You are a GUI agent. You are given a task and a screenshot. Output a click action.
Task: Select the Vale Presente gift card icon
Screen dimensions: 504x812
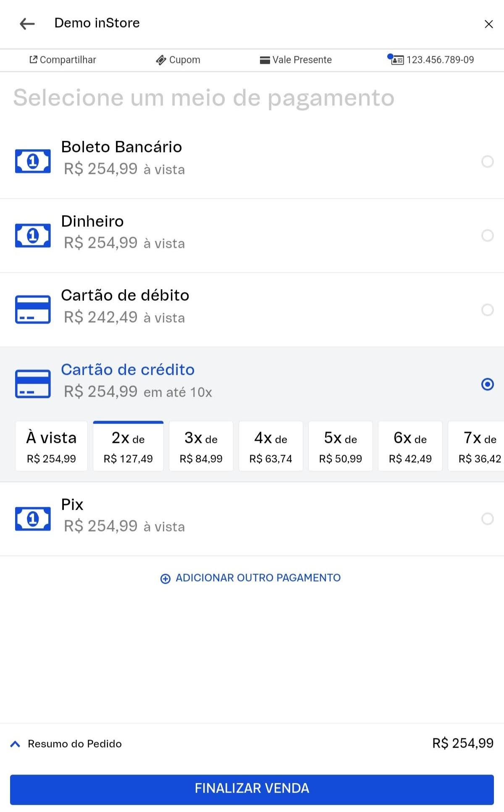click(x=265, y=60)
